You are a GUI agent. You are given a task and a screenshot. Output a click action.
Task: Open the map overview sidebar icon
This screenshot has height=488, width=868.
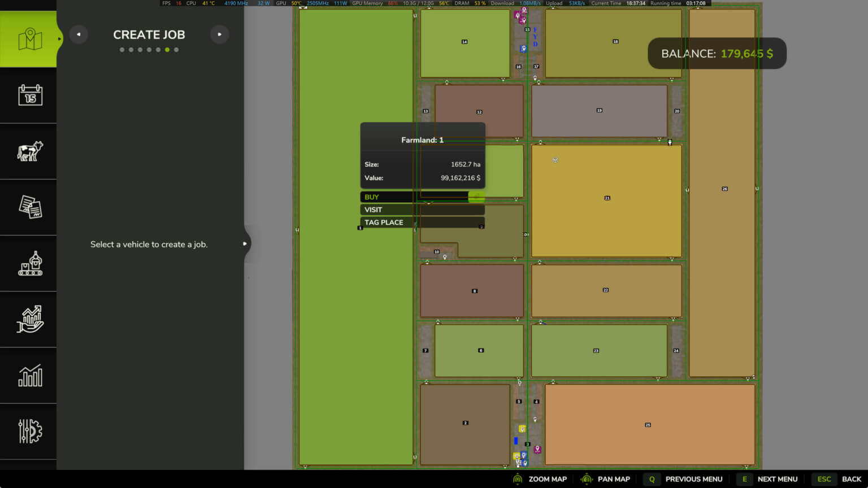29,40
